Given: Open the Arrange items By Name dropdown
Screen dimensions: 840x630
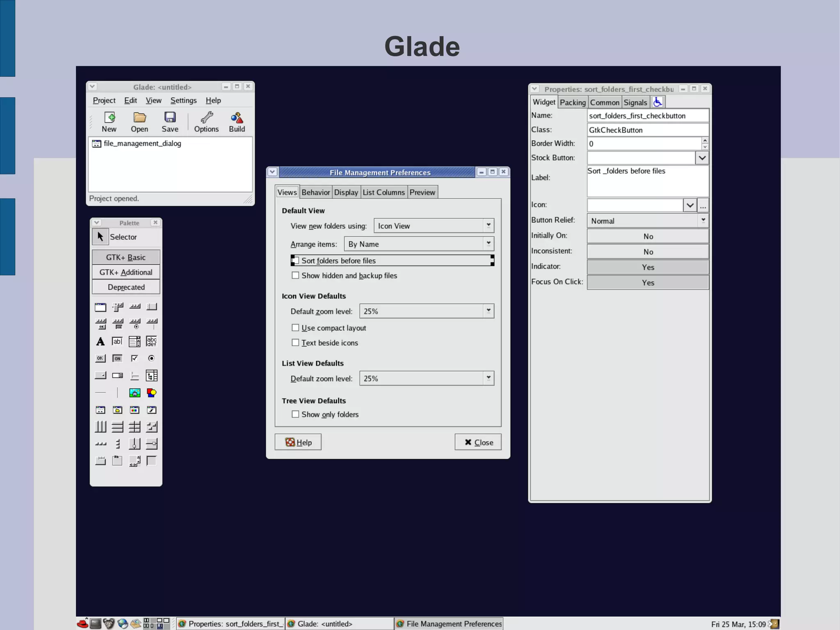Looking at the screenshot, I should pyautogui.click(x=419, y=244).
